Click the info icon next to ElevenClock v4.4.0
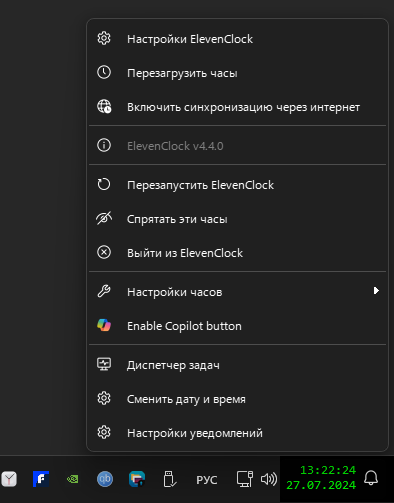Image resolution: width=394 pixels, height=503 pixels. pyautogui.click(x=104, y=145)
